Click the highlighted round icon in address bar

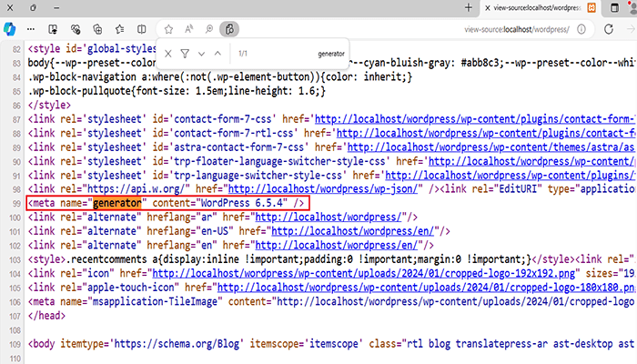pyautogui.click(x=229, y=29)
